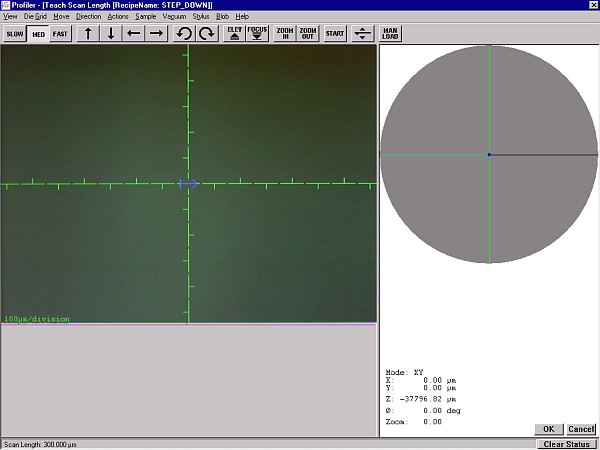This screenshot has width=600, height=450.
Task: Switch stage speed to FAST
Action: 61,34
